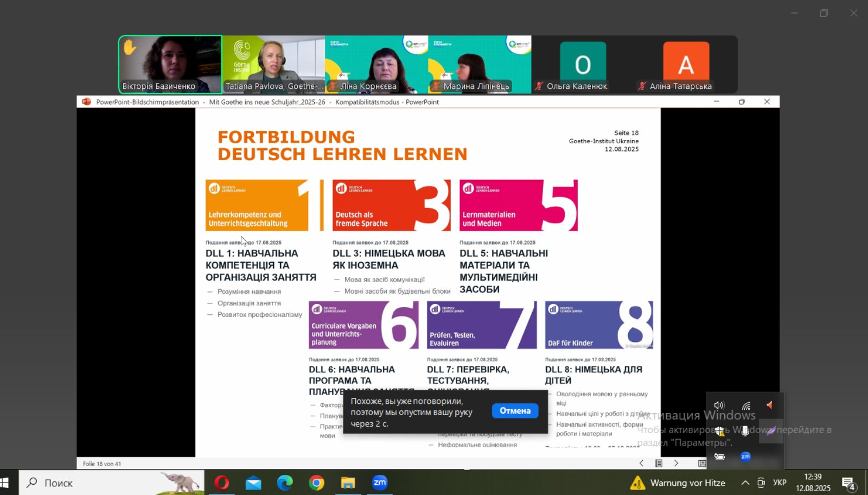
Task: Click heading FORTBILDUNG DEUTSCH LEHREN LERNEN
Action: [x=342, y=145]
